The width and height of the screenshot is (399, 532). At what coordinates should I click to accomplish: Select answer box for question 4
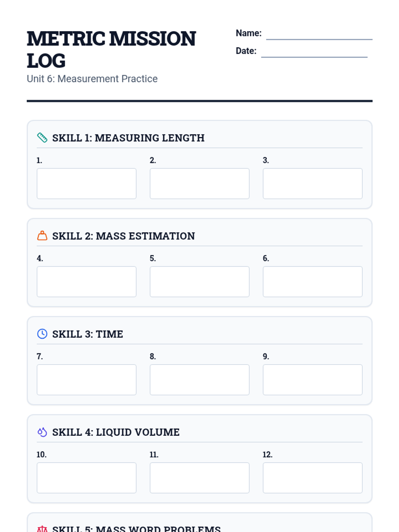pyautogui.click(x=86, y=282)
